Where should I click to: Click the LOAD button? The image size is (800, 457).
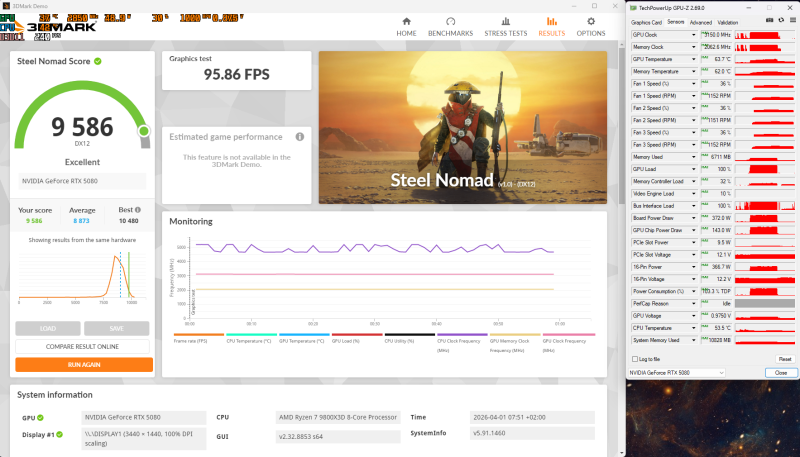pos(48,328)
